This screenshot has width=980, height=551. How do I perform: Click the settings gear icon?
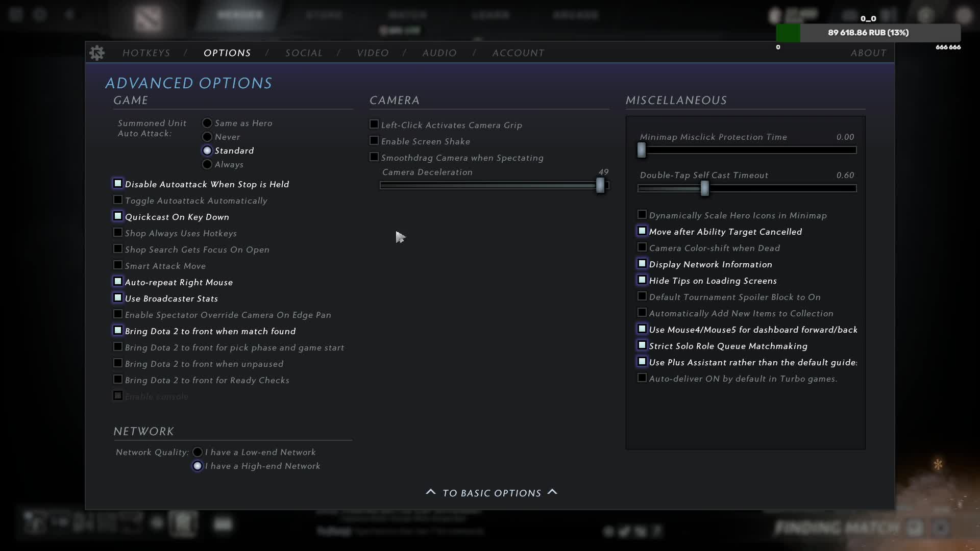click(97, 53)
